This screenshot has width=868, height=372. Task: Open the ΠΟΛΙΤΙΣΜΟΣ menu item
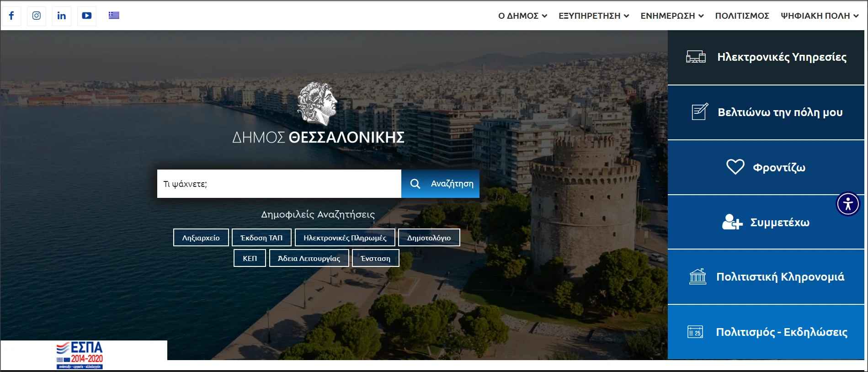pos(742,16)
